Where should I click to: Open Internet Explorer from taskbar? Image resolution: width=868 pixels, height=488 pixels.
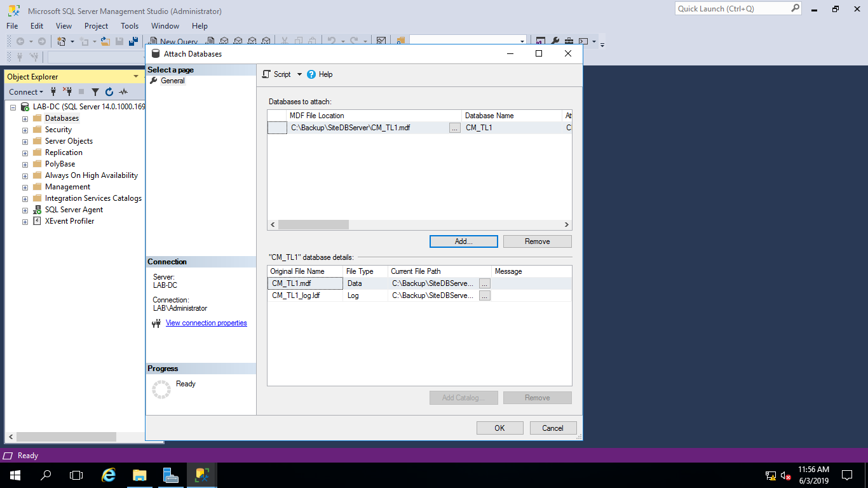(x=109, y=475)
